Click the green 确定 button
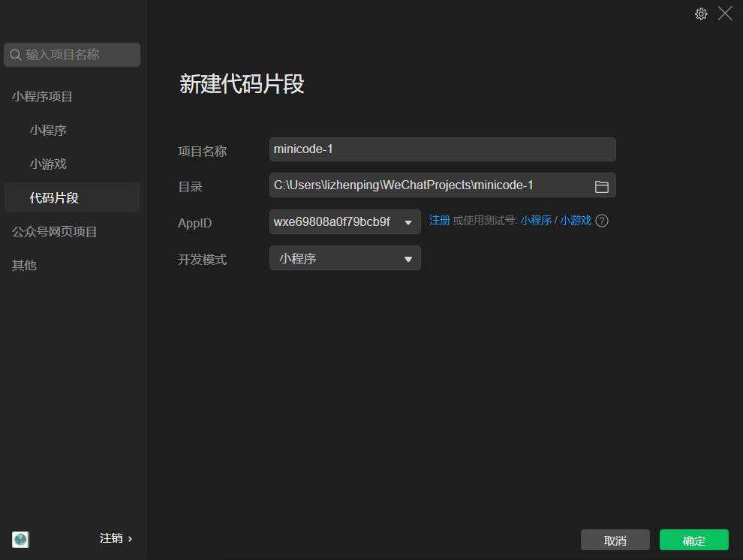743x560 pixels. pyautogui.click(x=693, y=540)
